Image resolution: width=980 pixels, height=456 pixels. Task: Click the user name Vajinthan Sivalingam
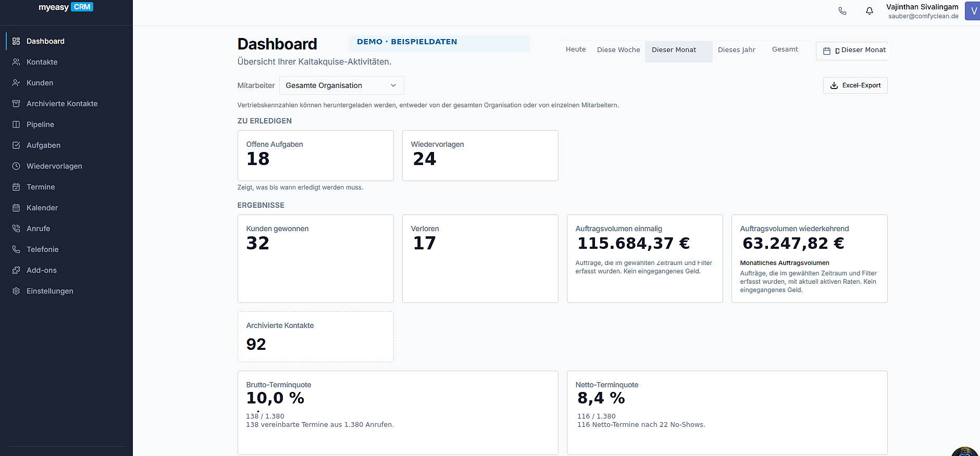(x=922, y=7)
